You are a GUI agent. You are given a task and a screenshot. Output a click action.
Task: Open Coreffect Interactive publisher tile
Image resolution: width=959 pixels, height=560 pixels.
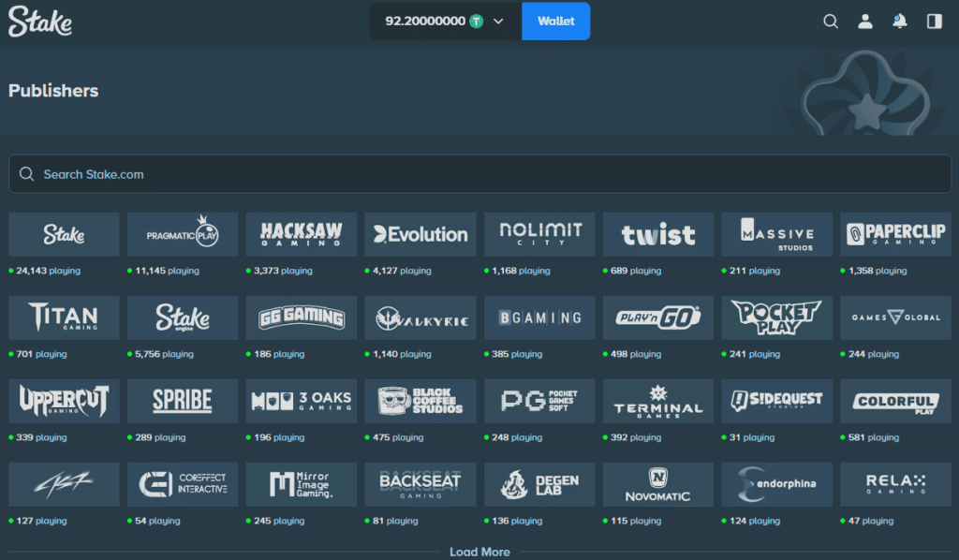pos(183,485)
